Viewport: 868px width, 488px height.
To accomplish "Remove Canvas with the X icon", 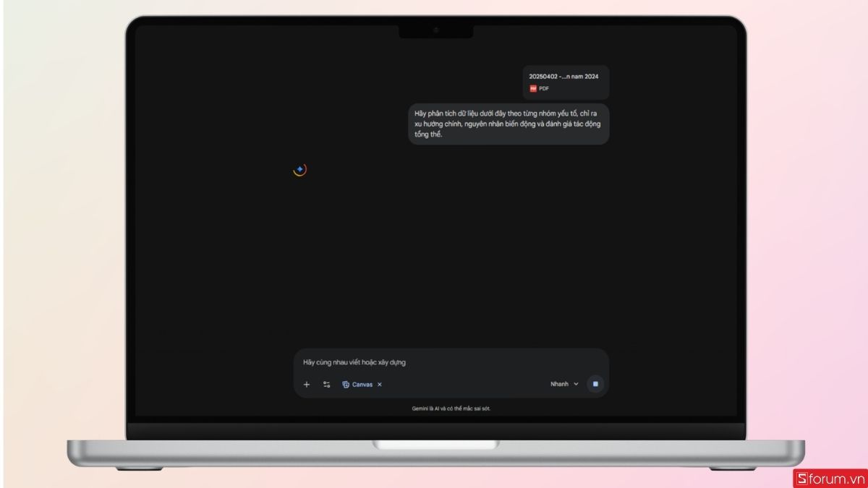I will coord(380,385).
